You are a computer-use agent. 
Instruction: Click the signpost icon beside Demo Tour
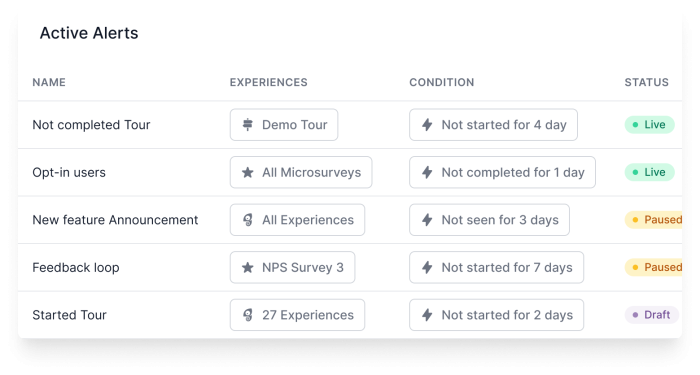[247, 125]
